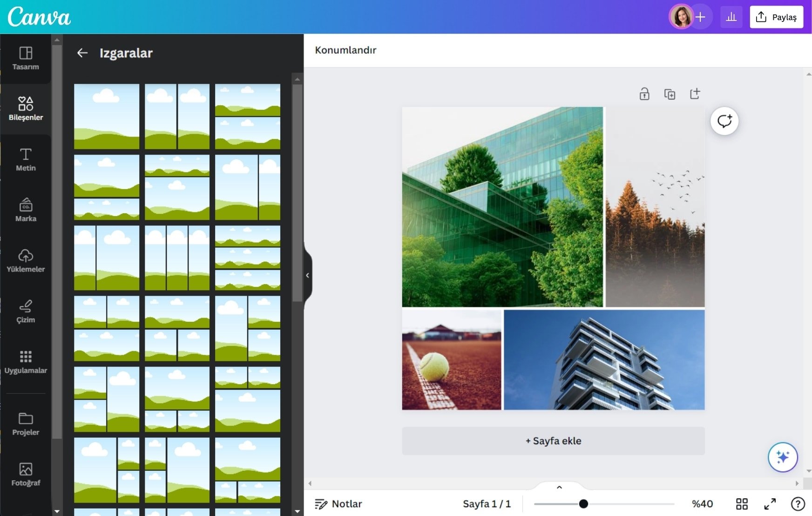This screenshot has height=516, width=812.
Task: Open the Fotoğraf photos panel
Action: coord(26,475)
